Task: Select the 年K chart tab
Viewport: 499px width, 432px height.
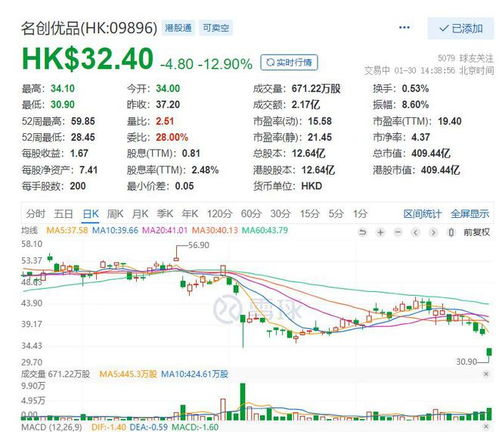Action: [190, 214]
